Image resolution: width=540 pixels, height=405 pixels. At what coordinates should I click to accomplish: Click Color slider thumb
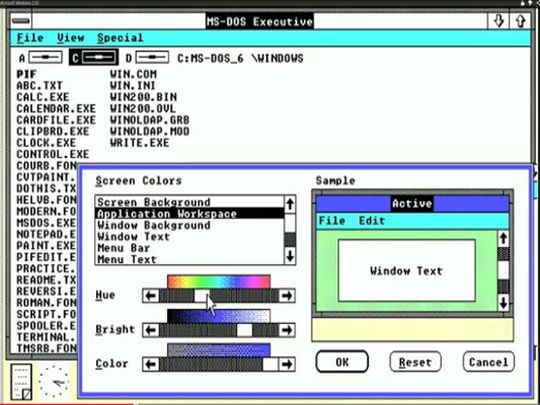point(270,364)
